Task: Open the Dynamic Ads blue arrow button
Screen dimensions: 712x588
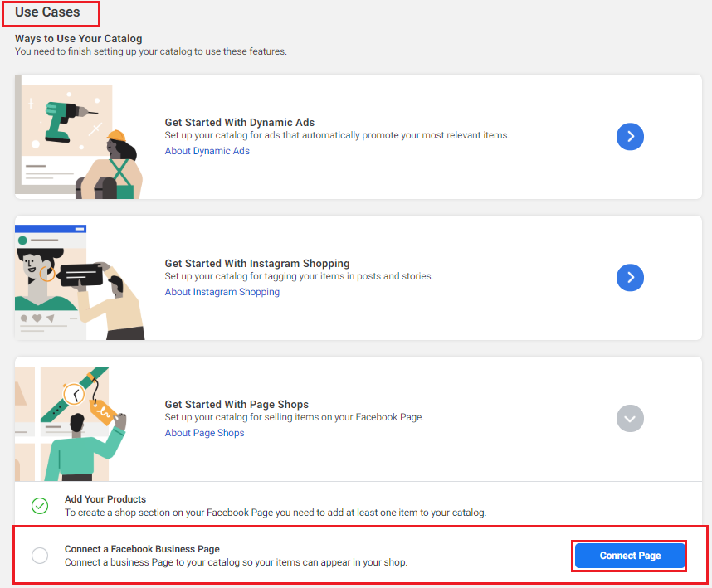Action: 630,137
